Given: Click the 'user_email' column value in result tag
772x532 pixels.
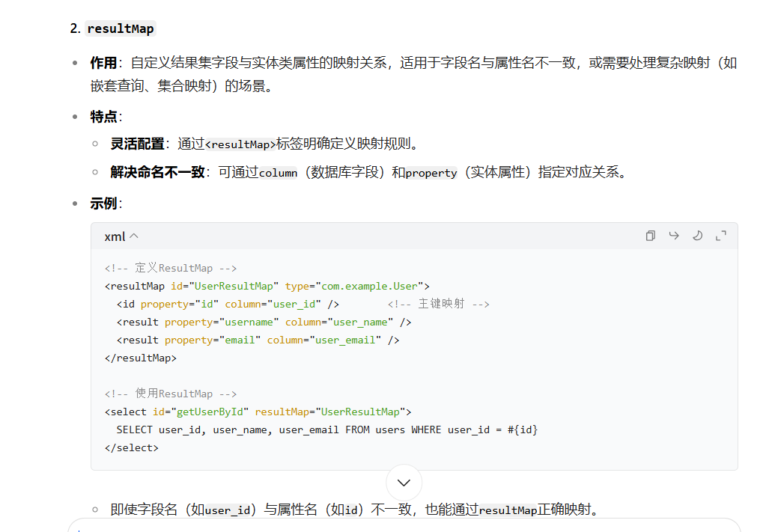Looking at the screenshot, I should (345, 340).
